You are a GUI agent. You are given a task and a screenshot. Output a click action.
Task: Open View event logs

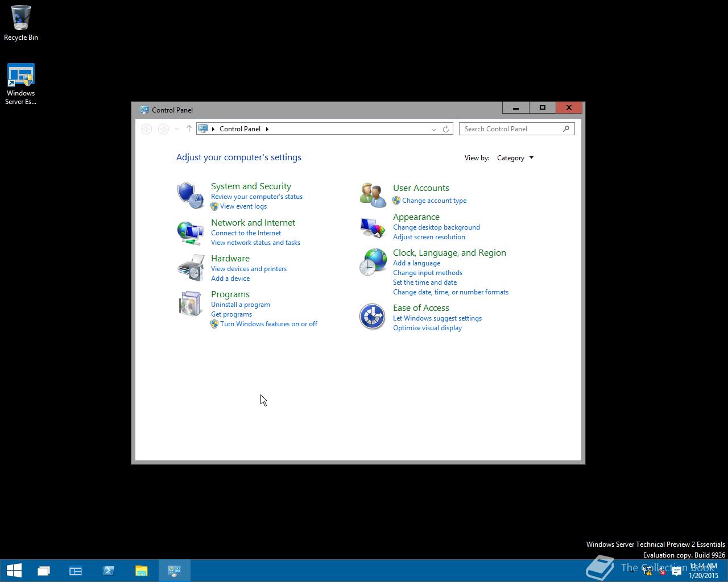[x=243, y=206]
